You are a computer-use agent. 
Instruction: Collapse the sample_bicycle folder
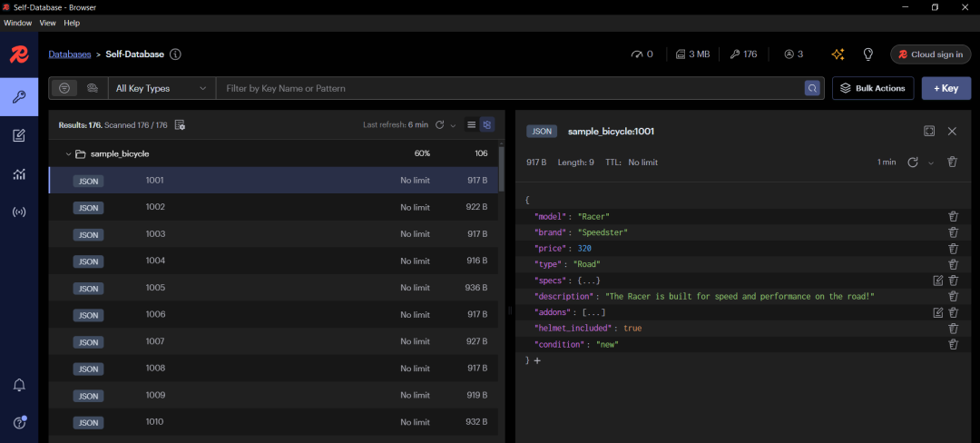[x=68, y=154]
